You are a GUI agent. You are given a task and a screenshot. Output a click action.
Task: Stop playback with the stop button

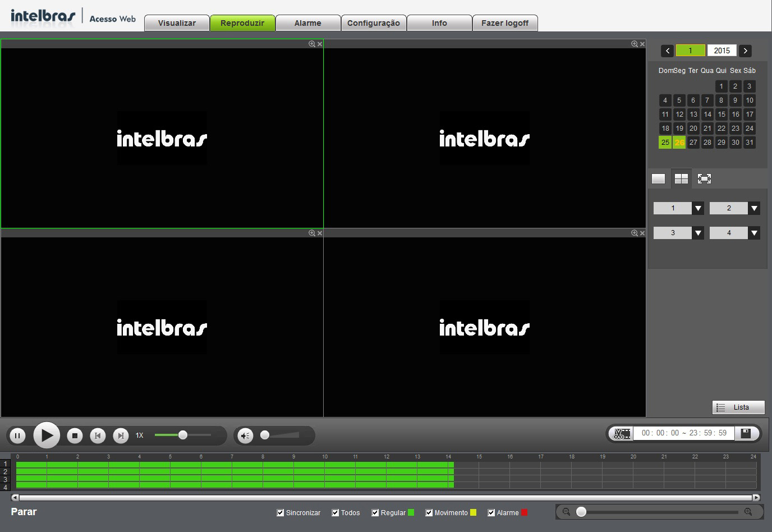coord(75,435)
